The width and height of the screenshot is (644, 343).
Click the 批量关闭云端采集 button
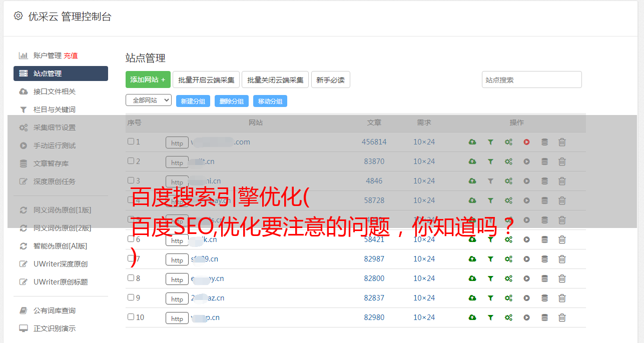[275, 79]
